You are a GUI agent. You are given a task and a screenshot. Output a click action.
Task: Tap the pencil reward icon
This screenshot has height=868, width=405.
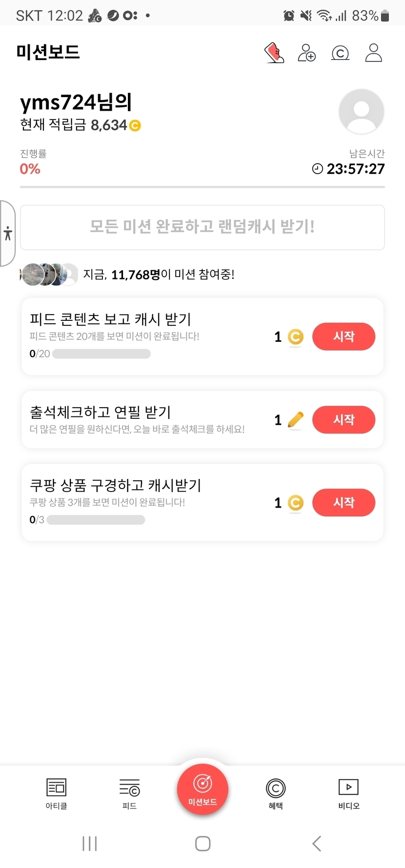(x=295, y=420)
